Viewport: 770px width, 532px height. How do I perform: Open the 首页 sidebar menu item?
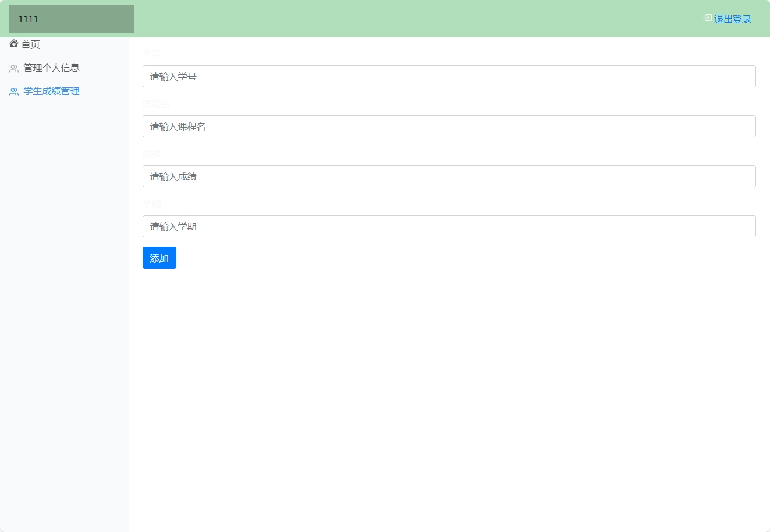(x=30, y=44)
